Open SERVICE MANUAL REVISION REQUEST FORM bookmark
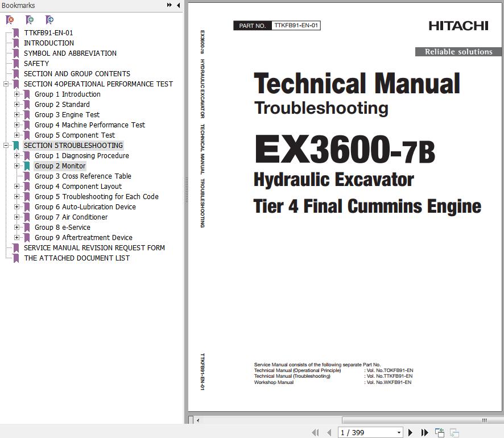This screenshot has height=438, width=504. point(94,248)
